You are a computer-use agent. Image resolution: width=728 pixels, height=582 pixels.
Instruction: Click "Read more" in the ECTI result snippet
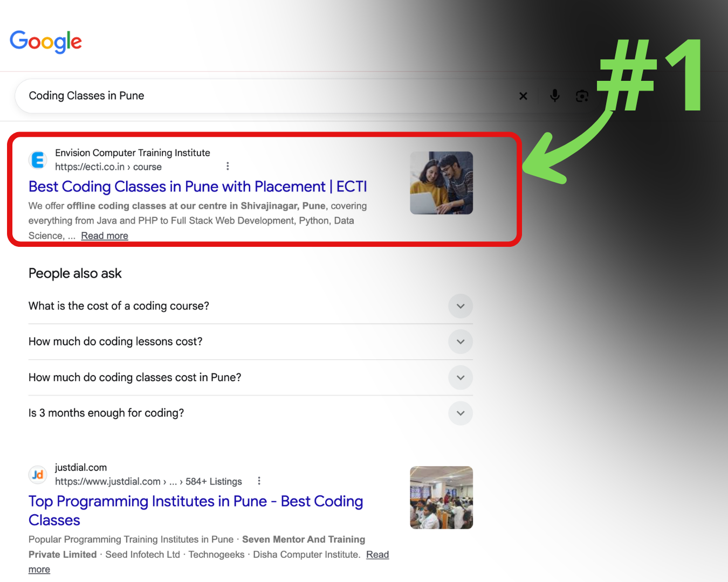(105, 235)
